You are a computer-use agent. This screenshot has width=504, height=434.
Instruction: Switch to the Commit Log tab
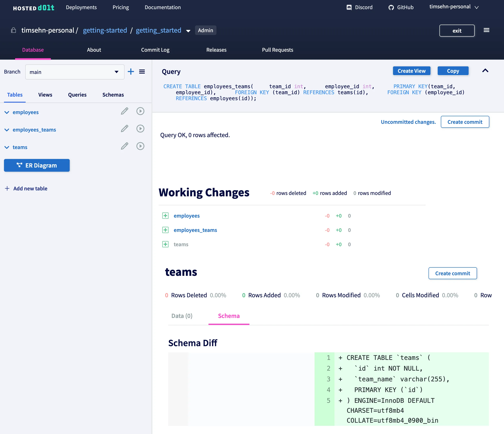[155, 50]
